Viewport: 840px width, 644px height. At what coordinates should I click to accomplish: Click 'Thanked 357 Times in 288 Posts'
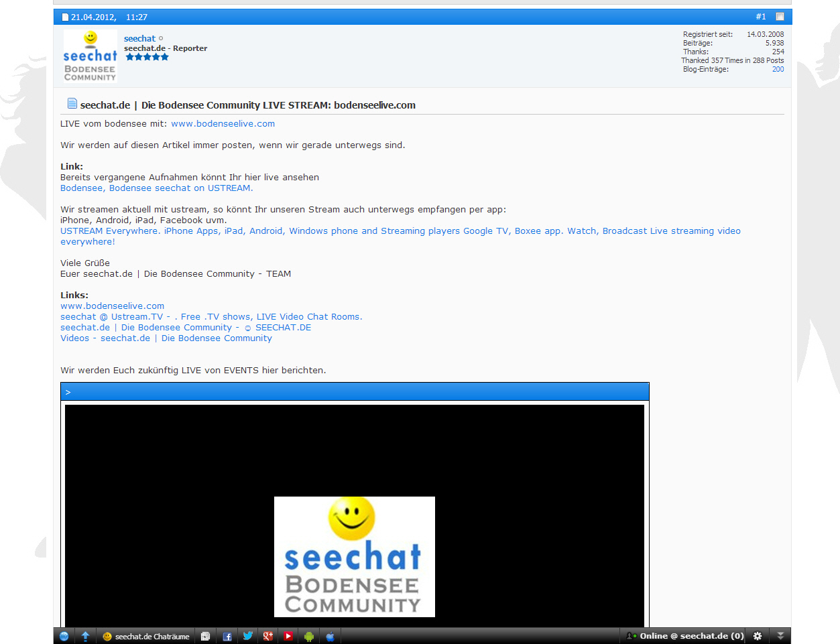[733, 60]
